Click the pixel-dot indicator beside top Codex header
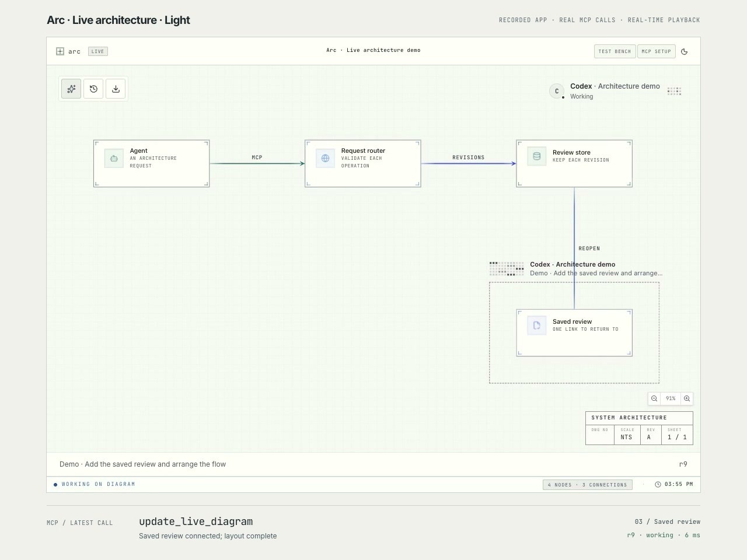747x560 pixels. tap(674, 91)
